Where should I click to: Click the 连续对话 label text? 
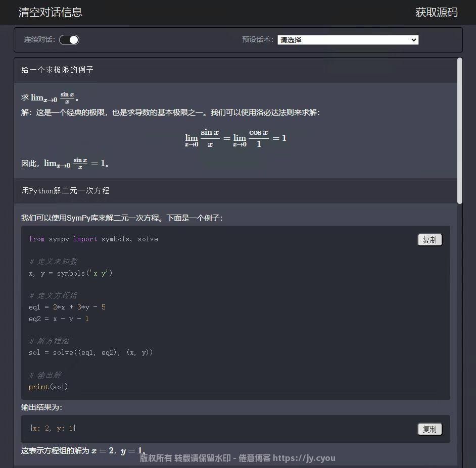(x=39, y=40)
